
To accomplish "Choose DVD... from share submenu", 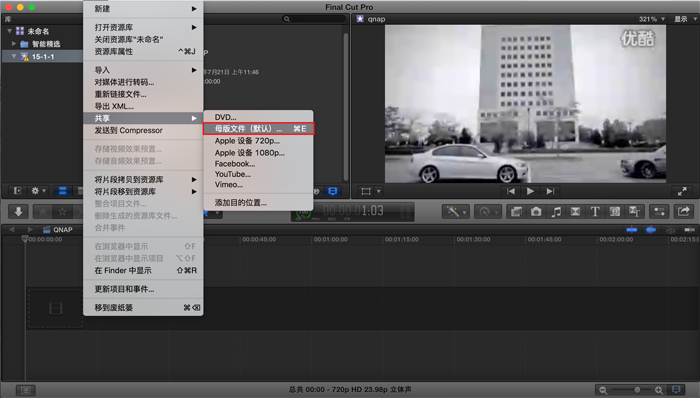I will click(258, 117).
